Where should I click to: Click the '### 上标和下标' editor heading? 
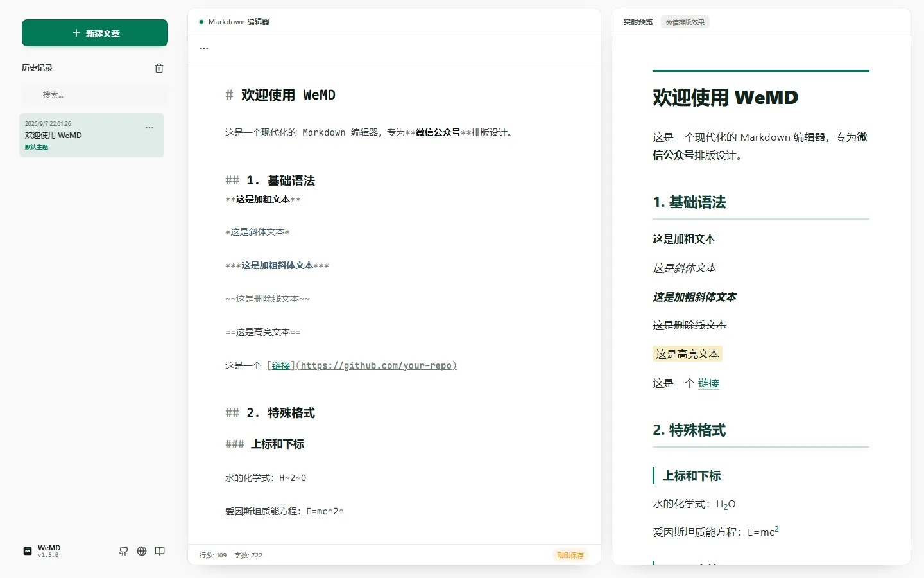(x=265, y=444)
